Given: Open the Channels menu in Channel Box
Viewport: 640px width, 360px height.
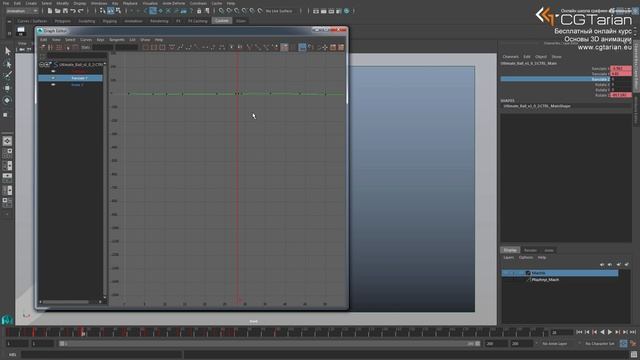Looking at the screenshot, I should click(510, 57).
